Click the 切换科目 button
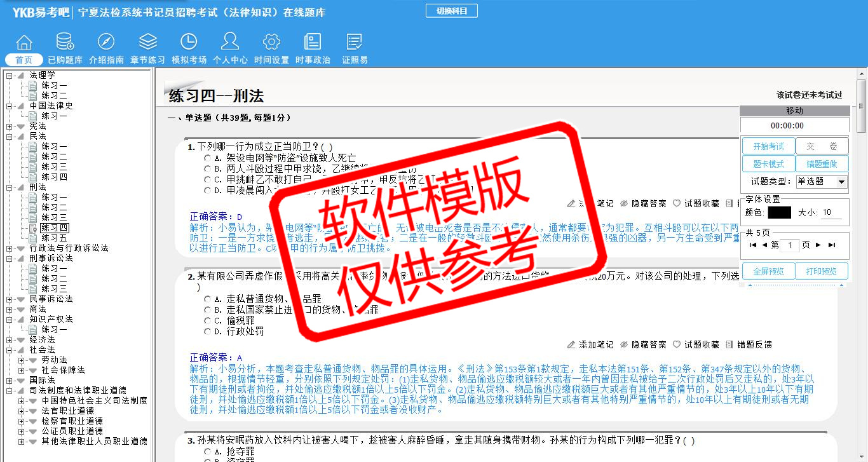The height and width of the screenshot is (462, 868). coord(451,11)
